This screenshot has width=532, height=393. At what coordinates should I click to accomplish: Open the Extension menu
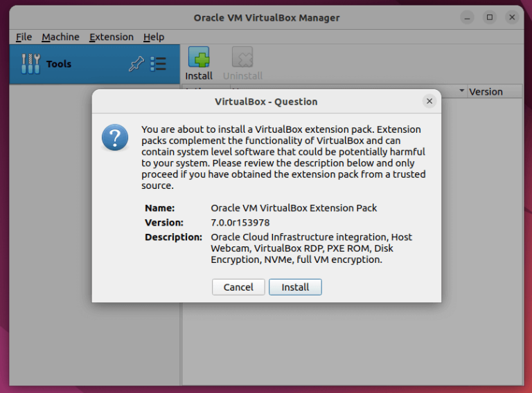[x=112, y=37]
